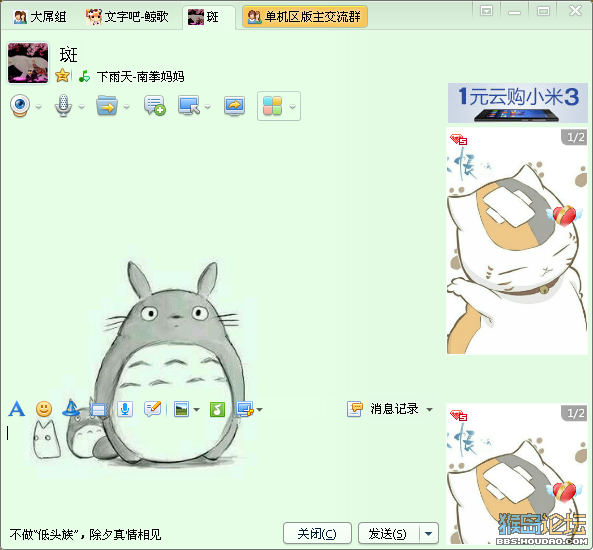Send a window shake with the lined window icon
This screenshot has height=550, width=593.
point(98,410)
